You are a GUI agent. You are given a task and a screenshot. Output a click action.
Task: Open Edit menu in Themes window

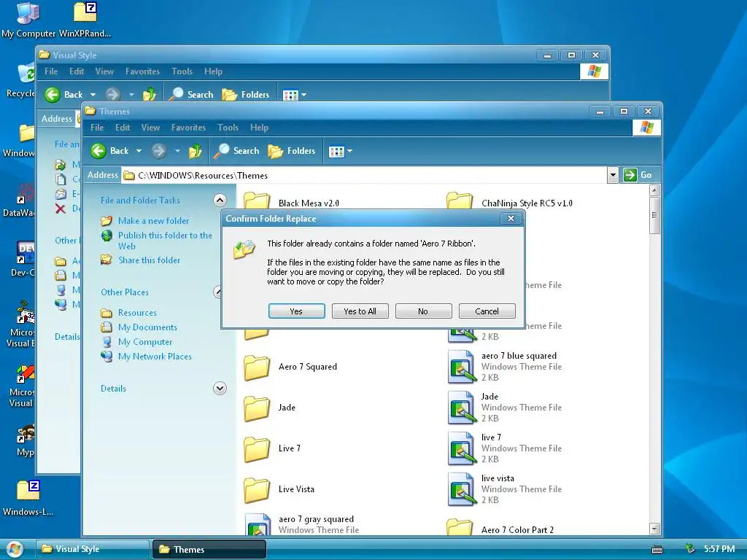(x=123, y=128)
